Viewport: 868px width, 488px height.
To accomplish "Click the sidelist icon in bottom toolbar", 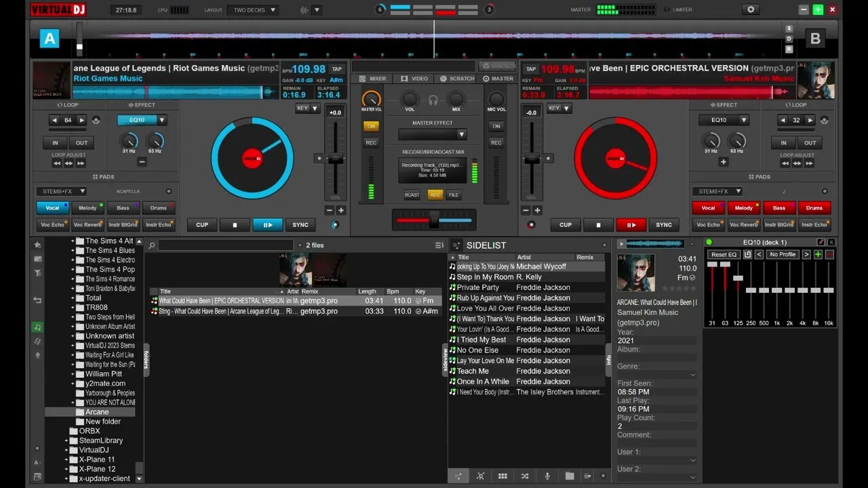I will 458,476.
